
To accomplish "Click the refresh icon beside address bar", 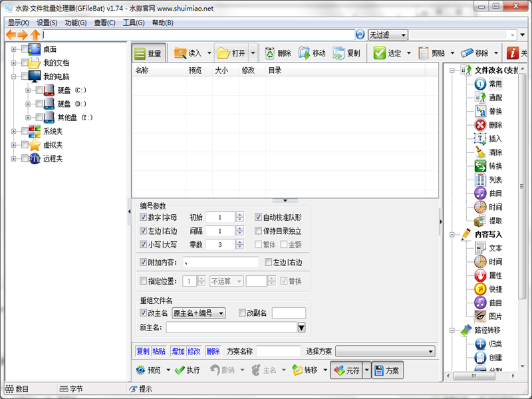I will [360, 35].
